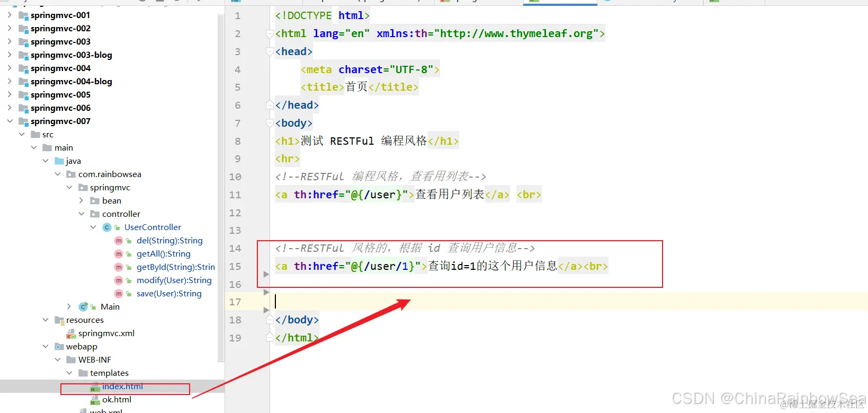Click the project tree vertical scrollbar
The image size is (868, 413).
point(221,188)
